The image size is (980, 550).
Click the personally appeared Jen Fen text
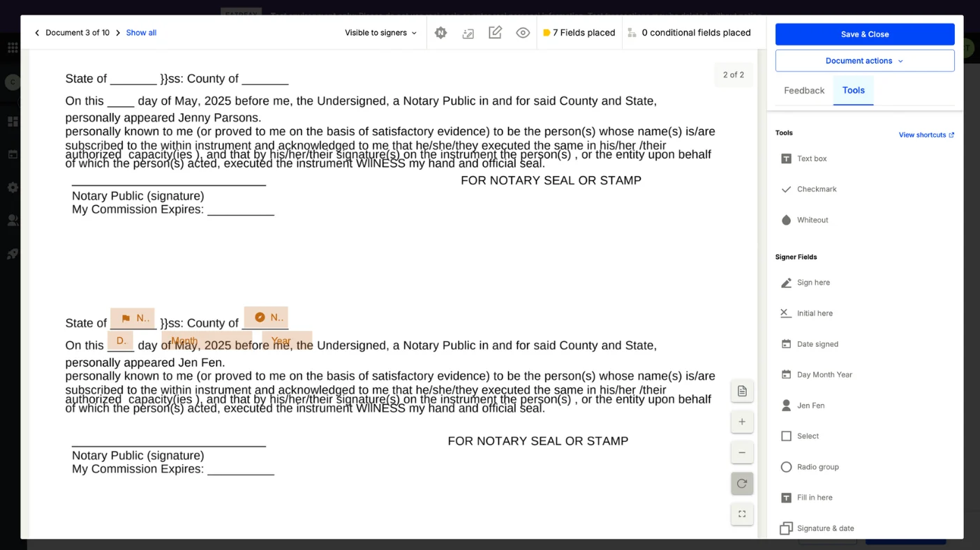point(145,363)
